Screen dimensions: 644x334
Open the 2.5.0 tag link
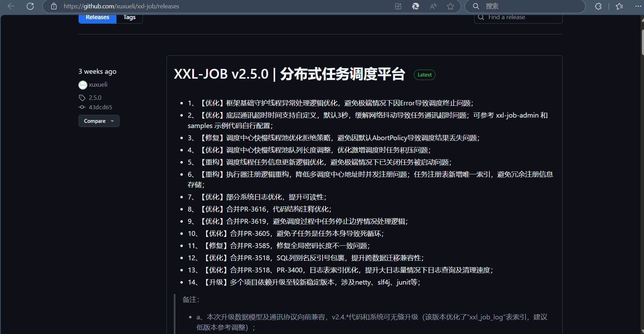click(95, 98)
